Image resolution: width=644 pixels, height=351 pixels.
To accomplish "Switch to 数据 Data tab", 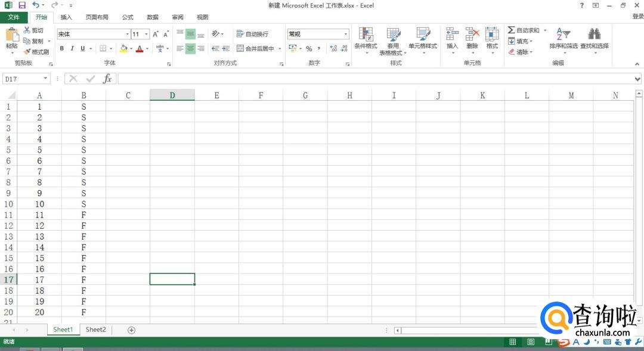I will tap(153, 17).
